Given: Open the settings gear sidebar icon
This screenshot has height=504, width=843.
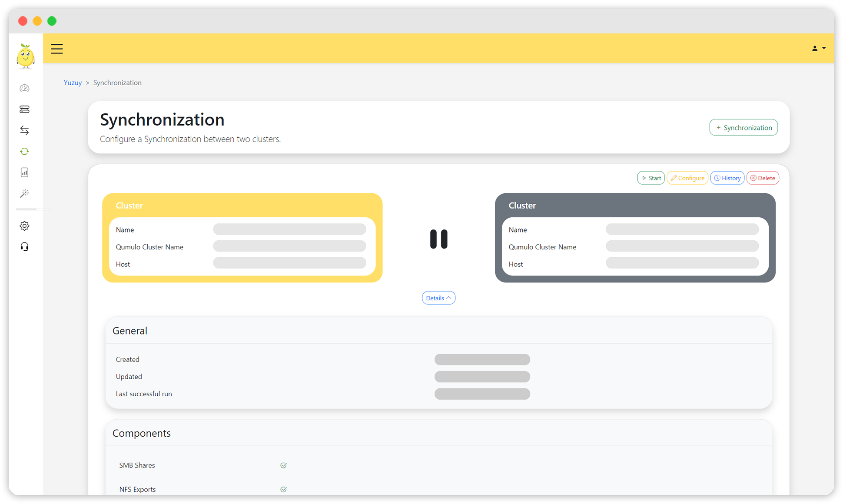Looking at the screenshot, I should click(x=24, y=226).
